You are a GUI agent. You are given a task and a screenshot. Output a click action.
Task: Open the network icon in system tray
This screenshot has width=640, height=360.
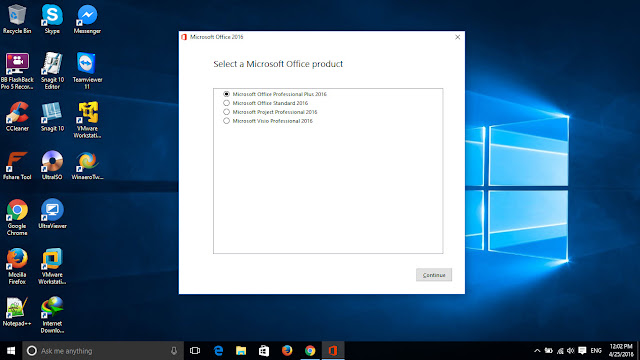pos(560,351)
